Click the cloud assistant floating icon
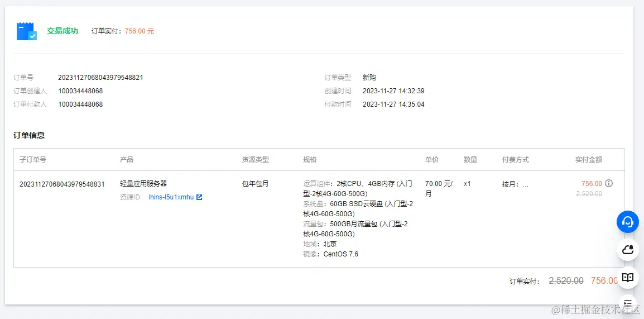Image resolution: width=644 pixels, height=319 pixels. [x=628, y=250]
